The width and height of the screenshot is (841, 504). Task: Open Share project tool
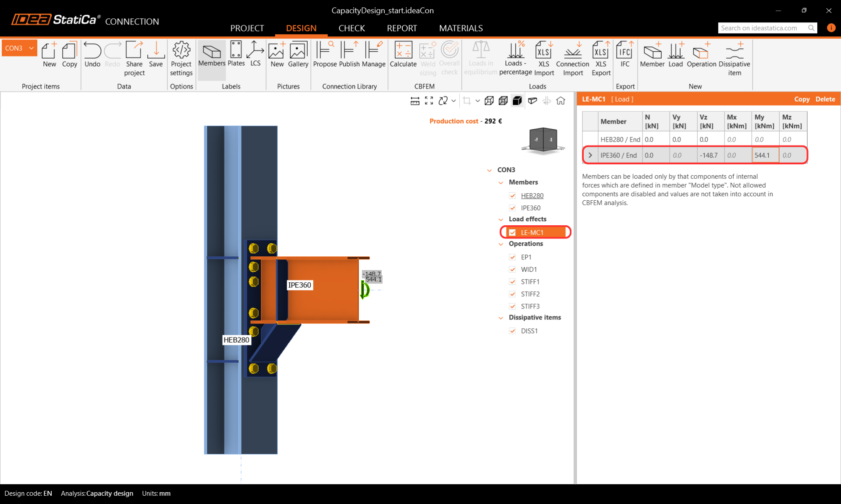134,59
